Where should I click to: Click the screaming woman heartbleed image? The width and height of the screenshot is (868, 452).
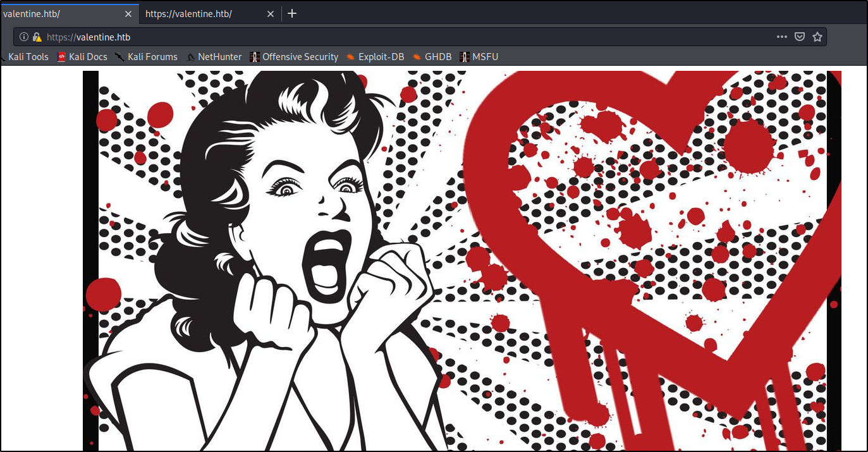462,261
